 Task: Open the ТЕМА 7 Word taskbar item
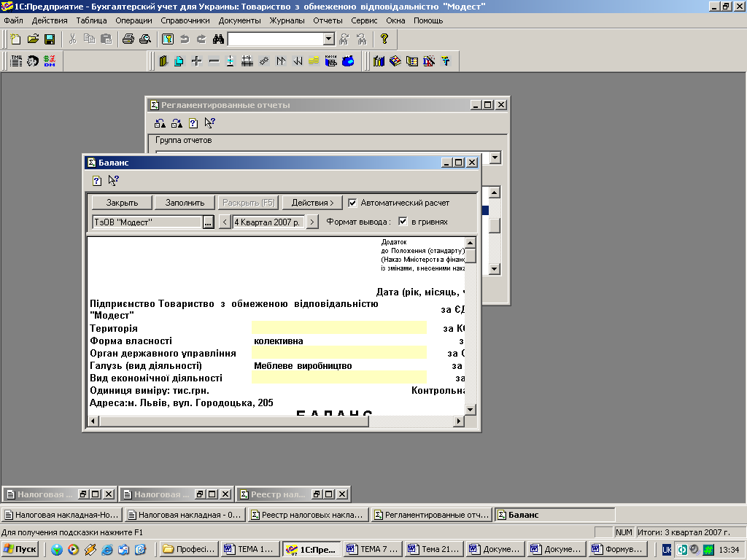click(x=373, y=549)
